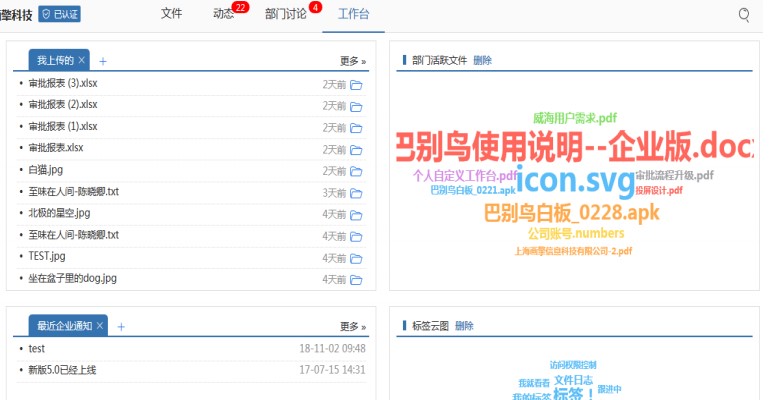Click icon.svg in the file cloud
769x400 pixels.
click(575, 180)
